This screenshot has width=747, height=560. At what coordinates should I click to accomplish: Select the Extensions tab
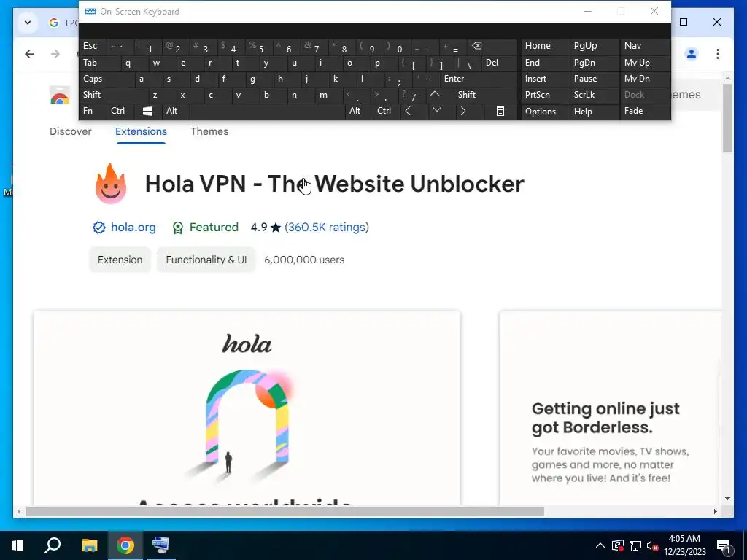(x=141, y=131)
